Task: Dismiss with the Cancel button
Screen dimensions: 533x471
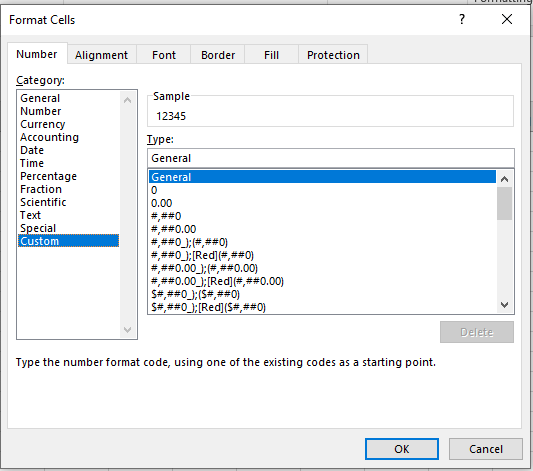Action: (486, 449)
